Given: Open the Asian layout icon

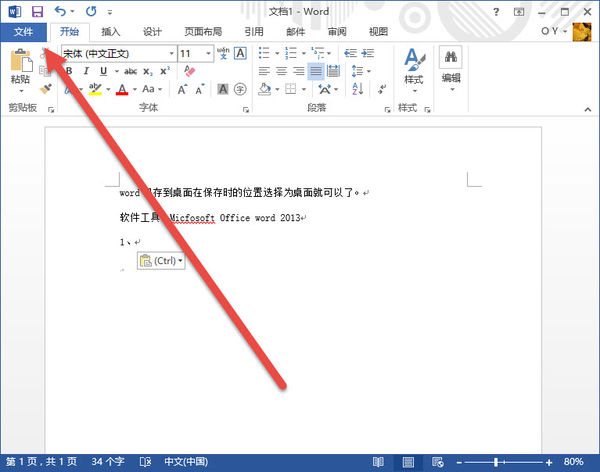Looking at the screenshot, I should pyautogui.click(x=325, y=89).
